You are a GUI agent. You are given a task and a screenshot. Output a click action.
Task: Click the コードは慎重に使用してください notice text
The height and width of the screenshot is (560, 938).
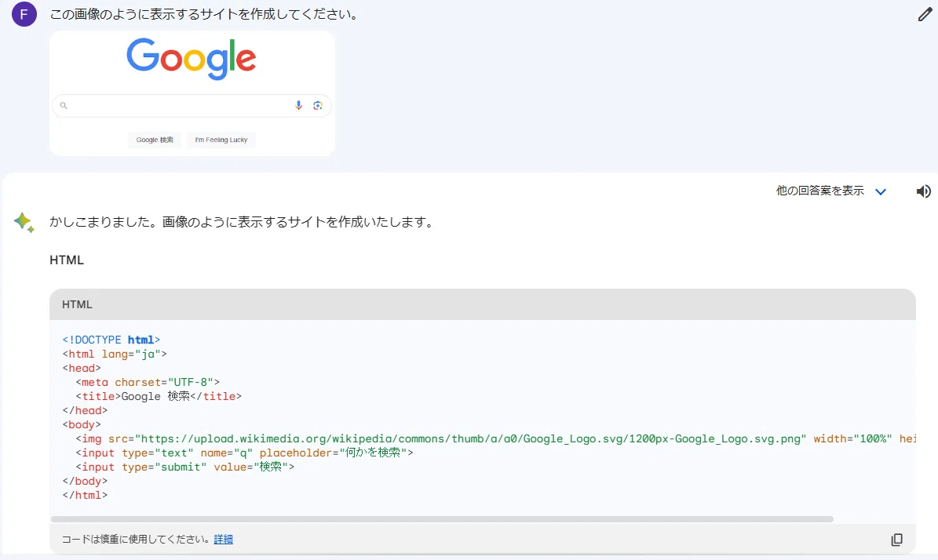(x=137, y=539)
